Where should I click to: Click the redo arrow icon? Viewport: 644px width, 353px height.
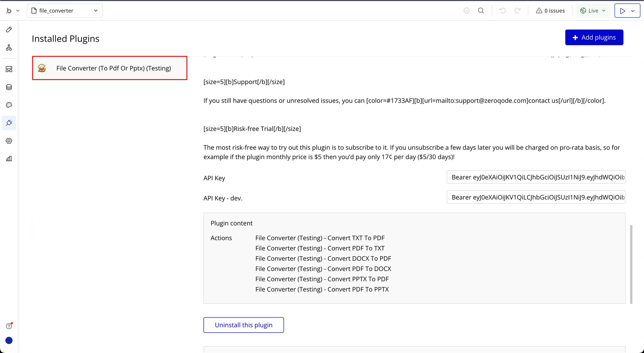point(517,11)
